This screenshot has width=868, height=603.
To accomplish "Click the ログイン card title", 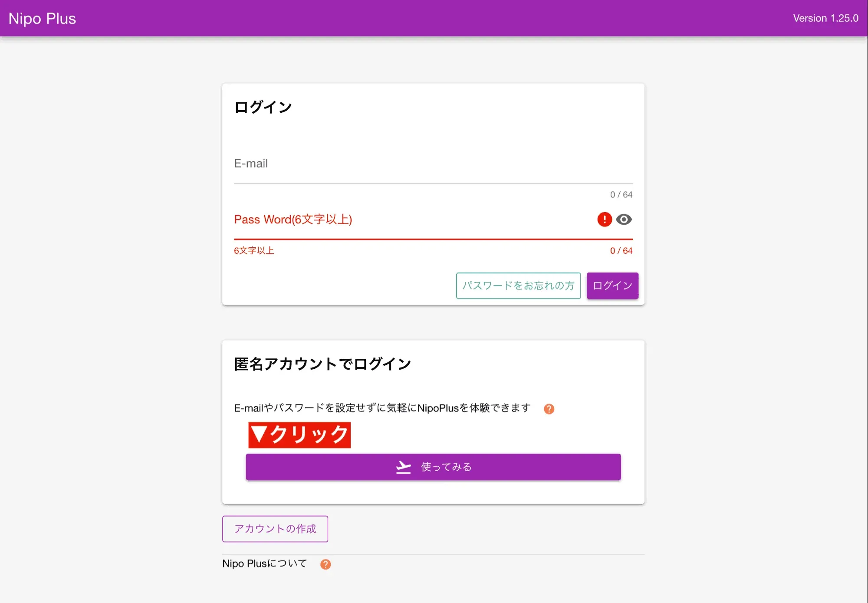I will click(x=263, y=106).
